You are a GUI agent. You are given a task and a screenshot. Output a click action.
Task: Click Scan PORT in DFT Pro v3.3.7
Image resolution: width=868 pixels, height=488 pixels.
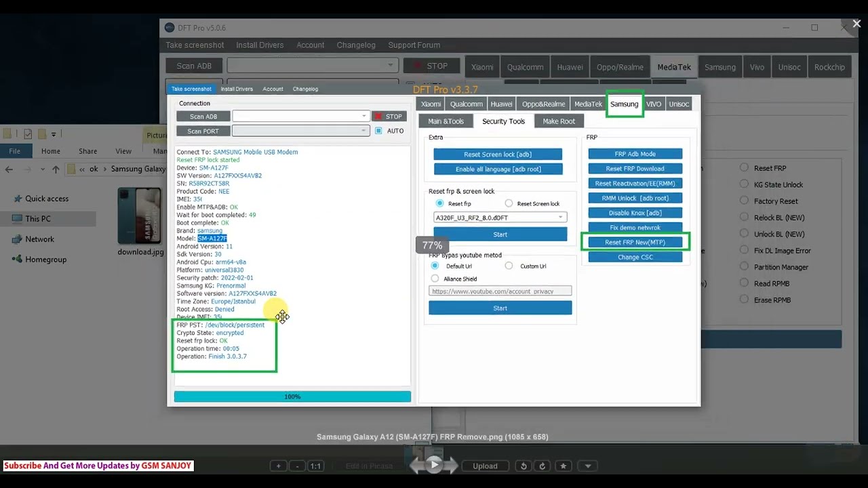pyautogui.click(x=203, y=131)
